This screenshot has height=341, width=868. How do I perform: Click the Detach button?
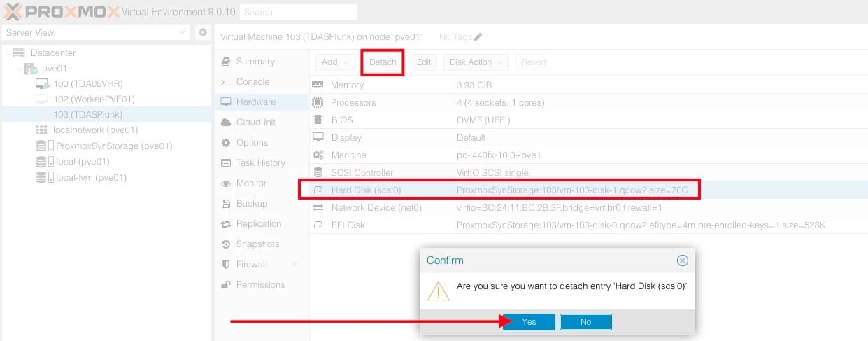pyautogui.click(x=383, y=62)
